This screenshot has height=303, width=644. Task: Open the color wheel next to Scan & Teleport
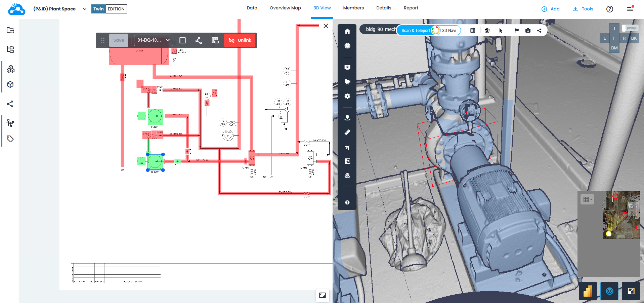click(x=435, y=30)
